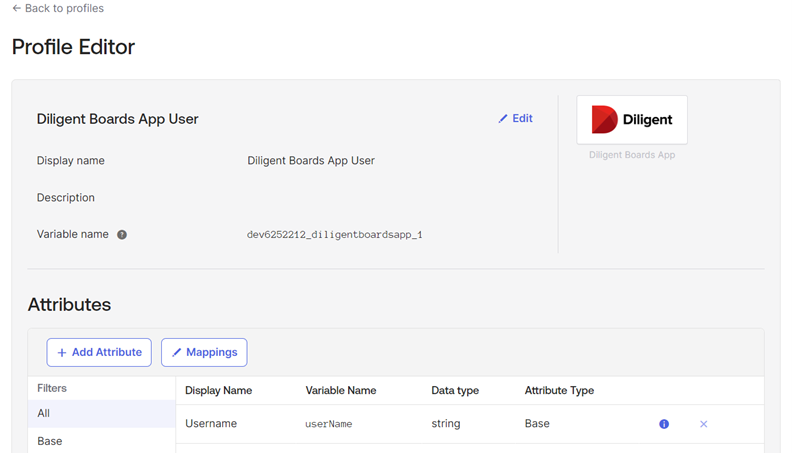Select the Username display name cell

click(211, 424)
